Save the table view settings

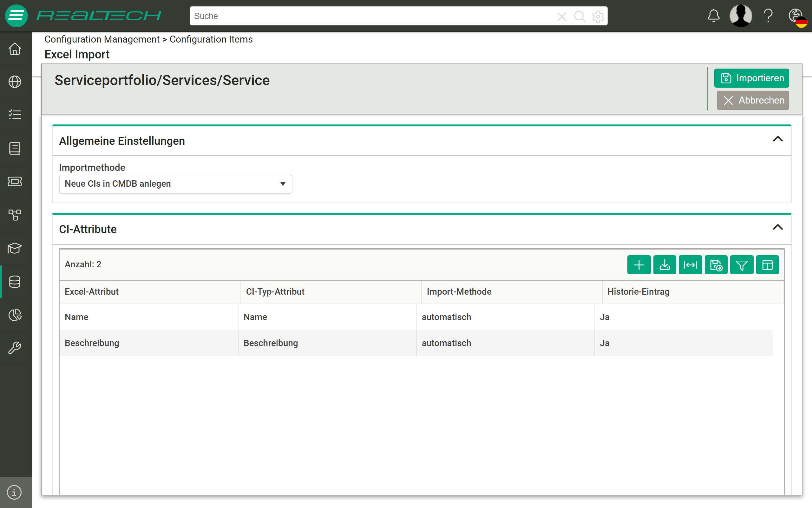716,265
